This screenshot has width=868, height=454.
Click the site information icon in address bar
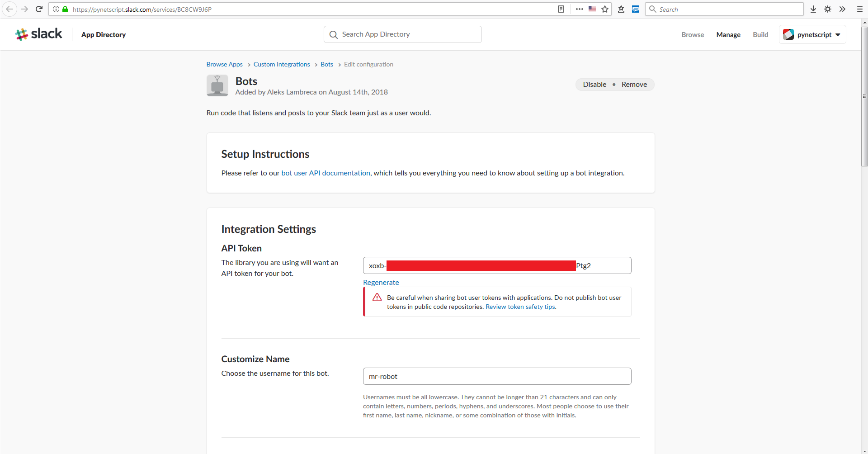tap(56, 9)
